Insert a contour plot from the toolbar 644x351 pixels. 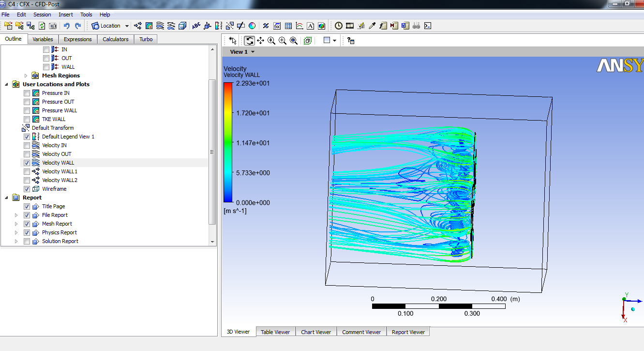[x=149, y=26]
